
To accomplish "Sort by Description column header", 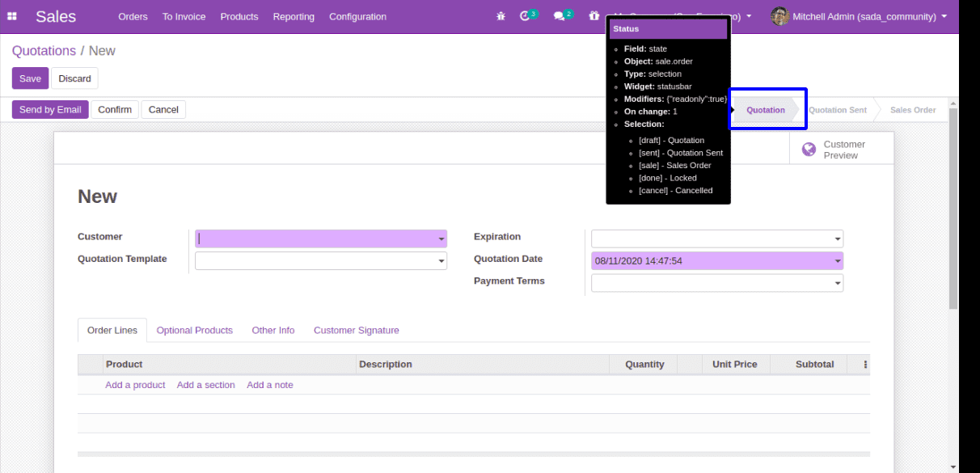I will pyautogui.click(x=483, y=365).
